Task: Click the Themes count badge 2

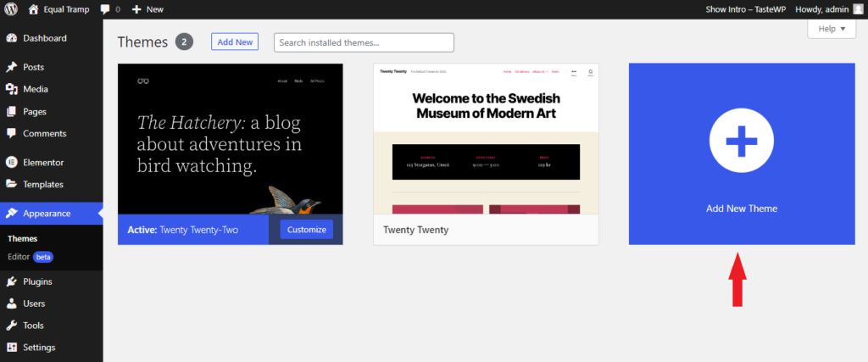Action: pos(184,42)
